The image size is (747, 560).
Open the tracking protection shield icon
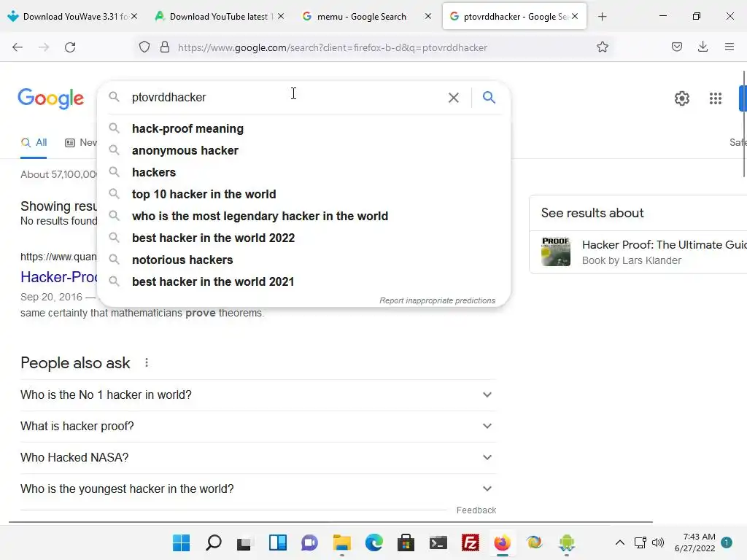[x=144, y=47]
